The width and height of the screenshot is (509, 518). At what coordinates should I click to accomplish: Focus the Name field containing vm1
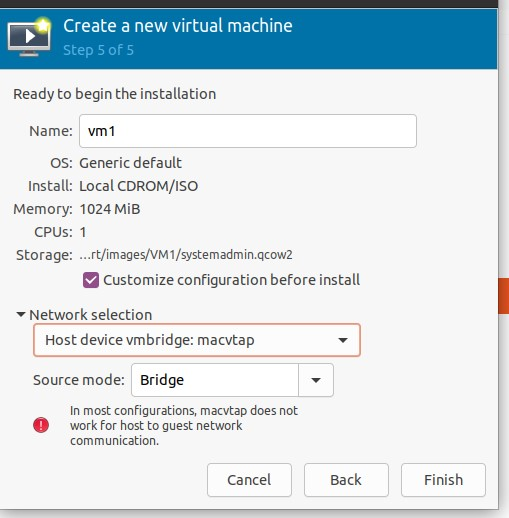coord(248,131)
